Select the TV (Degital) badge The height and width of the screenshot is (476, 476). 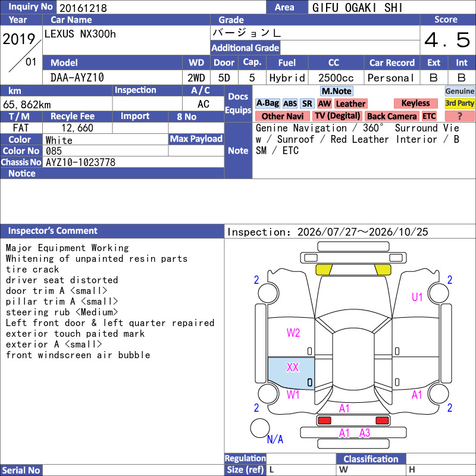(337, 116)
